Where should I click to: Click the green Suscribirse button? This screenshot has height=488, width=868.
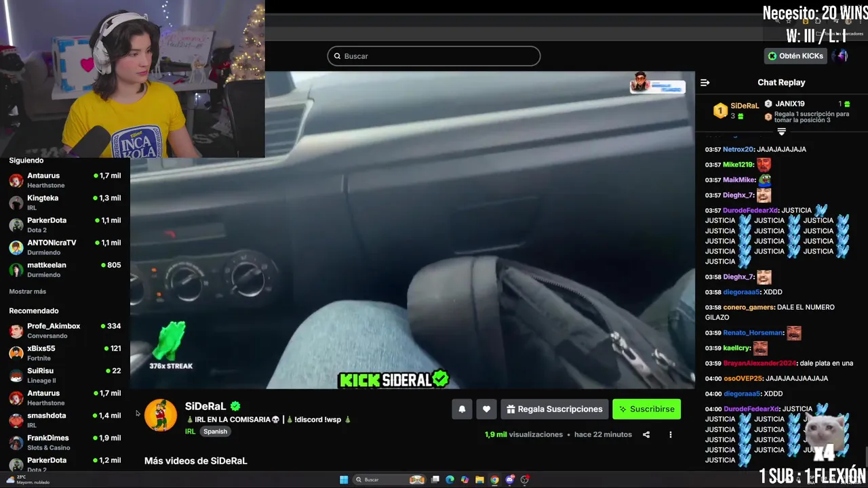tap(646, 409)
